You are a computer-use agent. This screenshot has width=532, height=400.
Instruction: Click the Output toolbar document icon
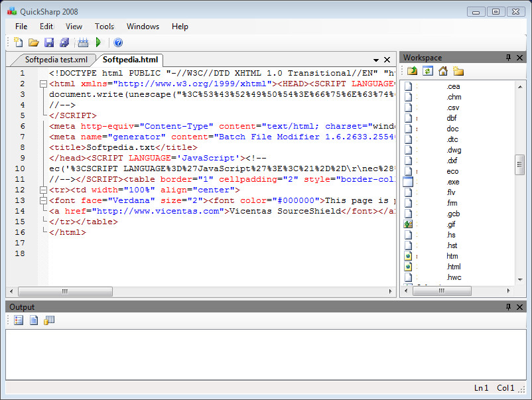coord(34,320)
